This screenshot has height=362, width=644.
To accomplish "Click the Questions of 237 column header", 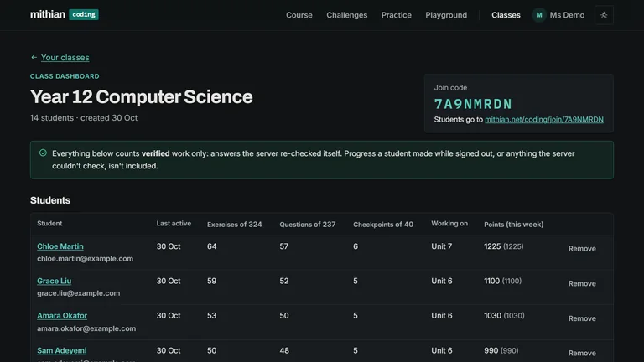I will [x=307, y=225].
